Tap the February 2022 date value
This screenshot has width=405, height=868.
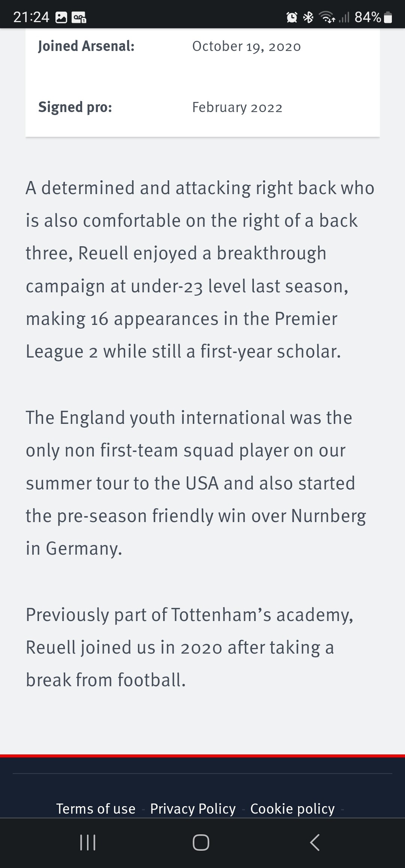click(x=237, y=108)
